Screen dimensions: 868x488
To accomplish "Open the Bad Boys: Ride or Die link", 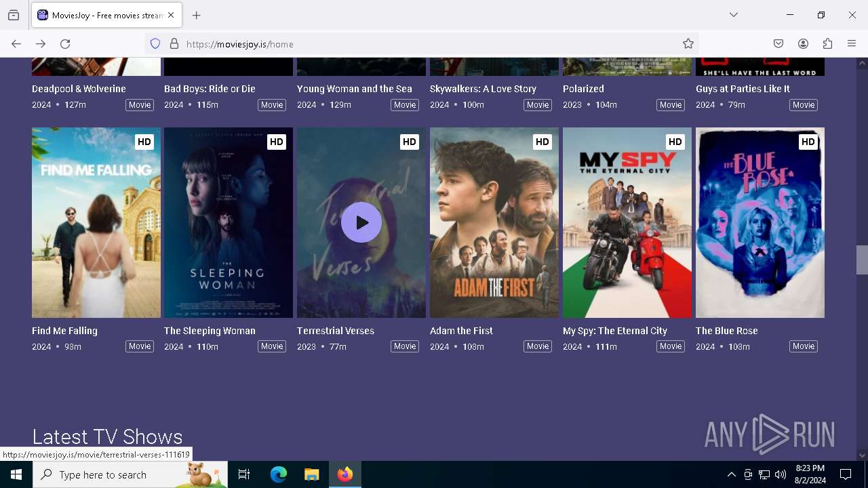I will [210, 89].
